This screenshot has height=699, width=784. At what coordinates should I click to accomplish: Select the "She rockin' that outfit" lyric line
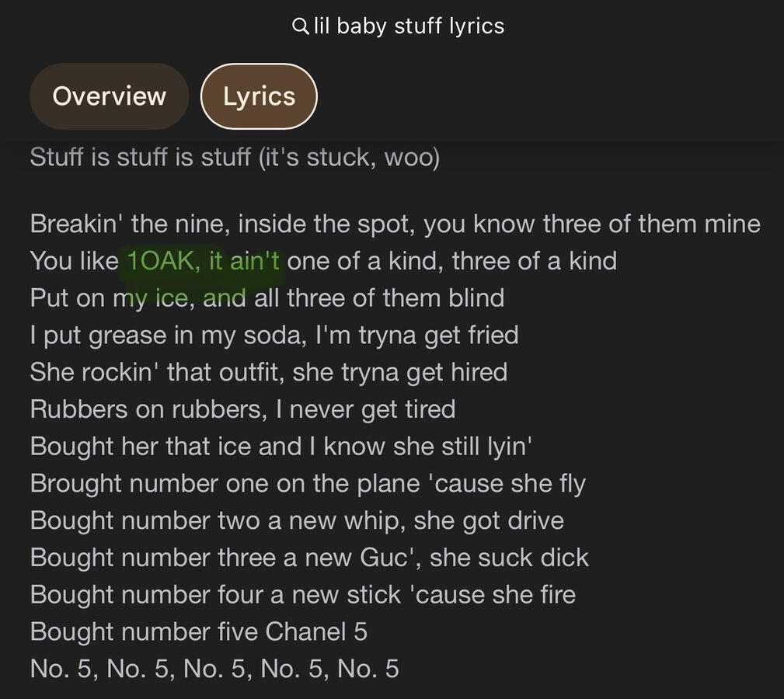point(268,373)
